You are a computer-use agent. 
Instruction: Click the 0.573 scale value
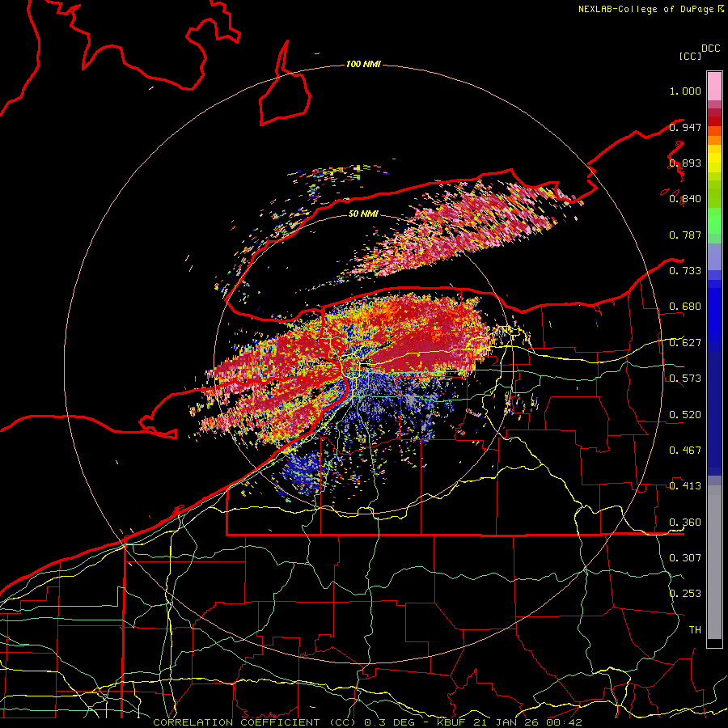tap(685, 379)
